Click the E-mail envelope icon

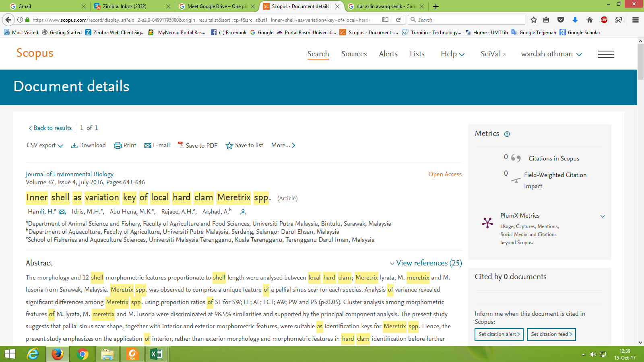(147, 146)
